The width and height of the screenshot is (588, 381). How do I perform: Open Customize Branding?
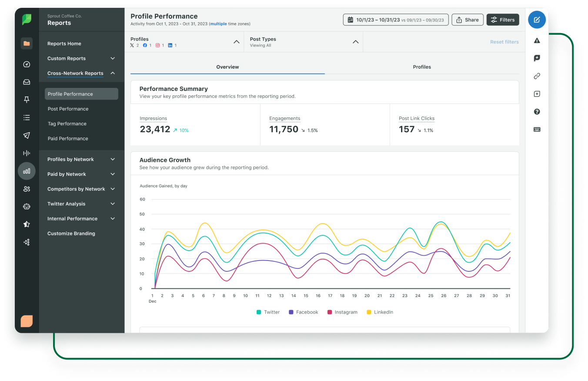click(71, 234)
